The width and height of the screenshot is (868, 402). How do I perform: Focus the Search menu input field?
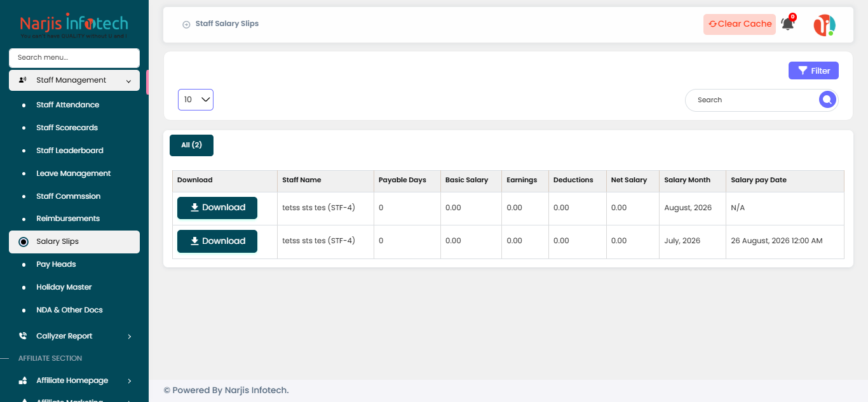click(x=74, y=58)
